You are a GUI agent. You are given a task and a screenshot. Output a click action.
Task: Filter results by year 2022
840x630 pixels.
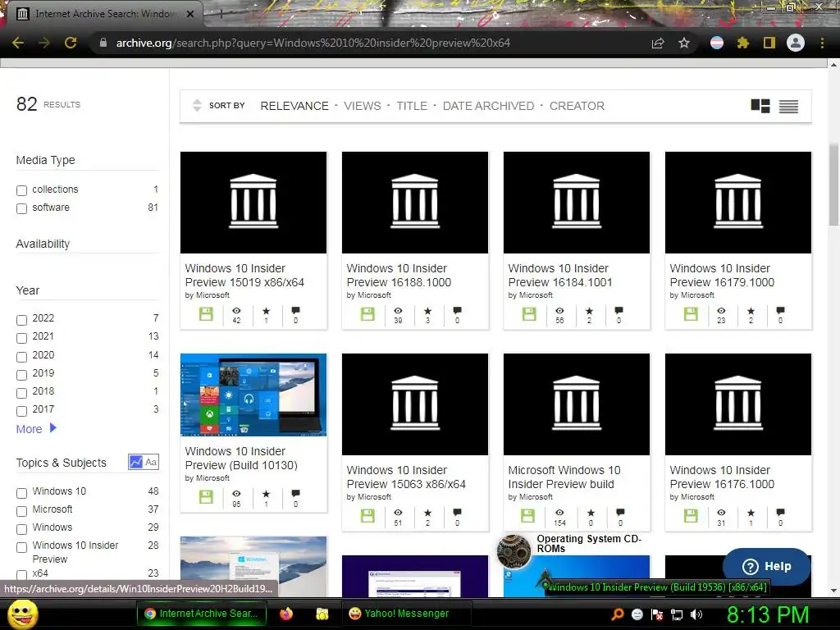21,320
